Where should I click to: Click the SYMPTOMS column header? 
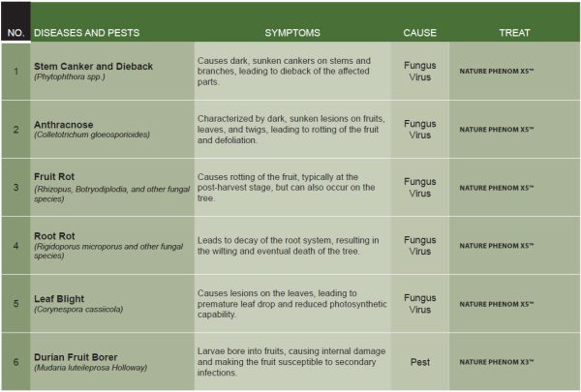coord(291,32)
